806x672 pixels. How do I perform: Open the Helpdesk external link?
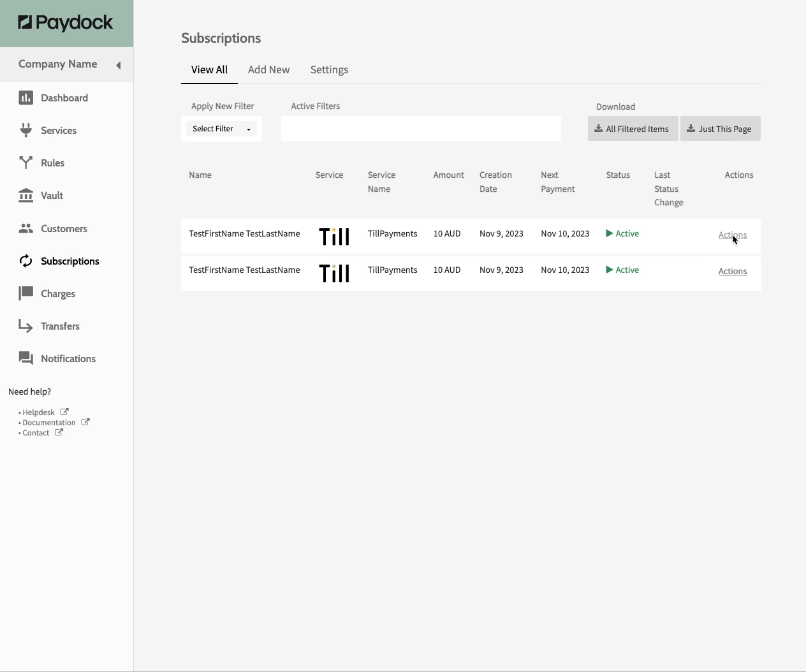tap(39, 413)
